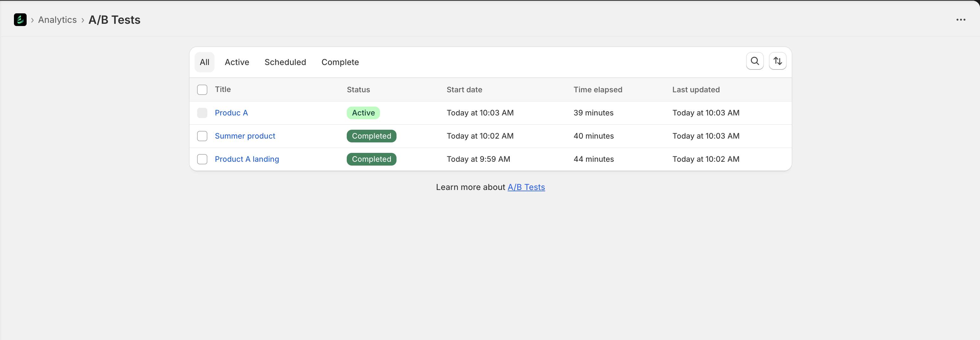Go to Analytics in the breadcrumb
Screen dimensions: 980x340
(x=57, y=20)
